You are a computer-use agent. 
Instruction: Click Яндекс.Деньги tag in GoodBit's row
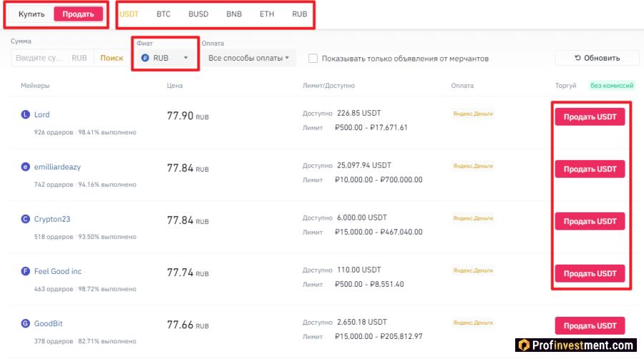click(473, 323)
